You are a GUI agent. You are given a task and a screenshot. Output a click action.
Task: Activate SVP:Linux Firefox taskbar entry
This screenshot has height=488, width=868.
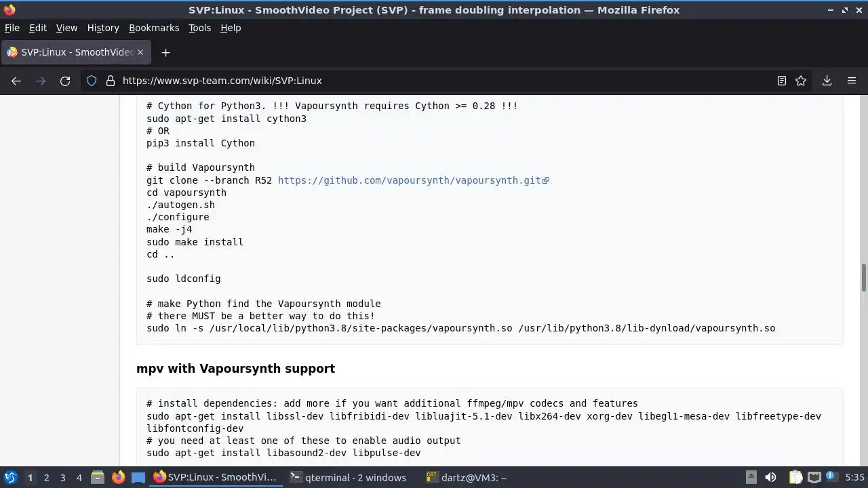[x=216, y=478]
